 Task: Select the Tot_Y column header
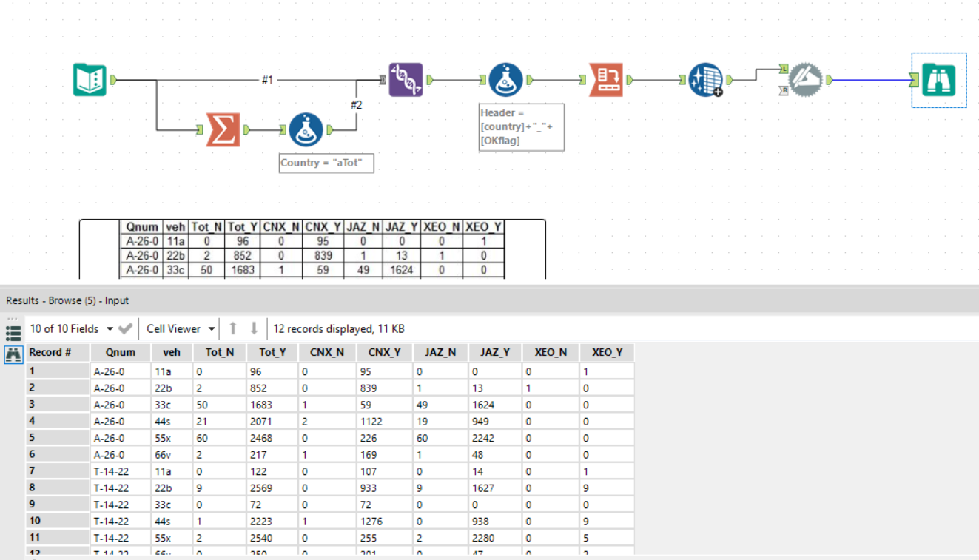pyautogui.click(x=272, y=352)
